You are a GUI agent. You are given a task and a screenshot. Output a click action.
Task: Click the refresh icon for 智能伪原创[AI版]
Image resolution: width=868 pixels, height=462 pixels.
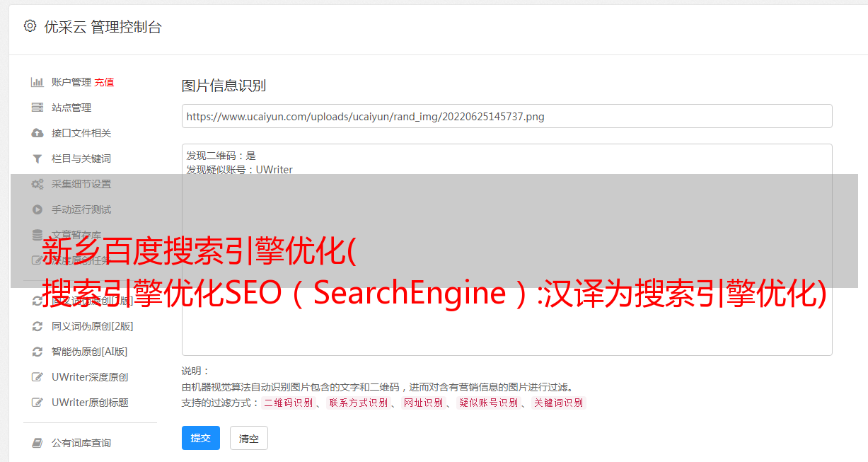point(37,352)
